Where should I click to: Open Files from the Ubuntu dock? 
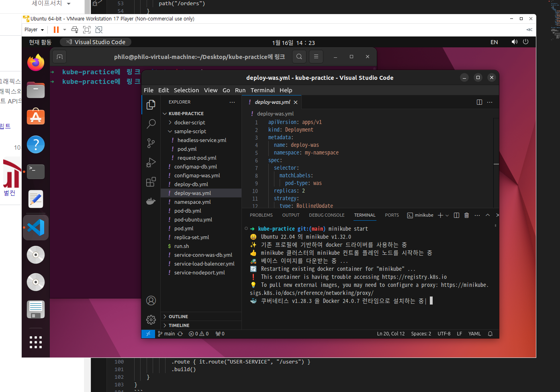[x=36, y=90]
